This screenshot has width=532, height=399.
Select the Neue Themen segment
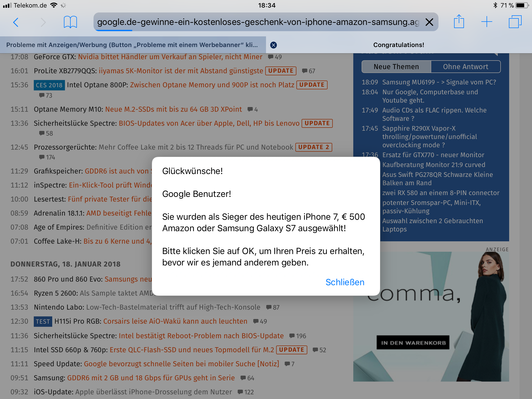click(396, 67)
